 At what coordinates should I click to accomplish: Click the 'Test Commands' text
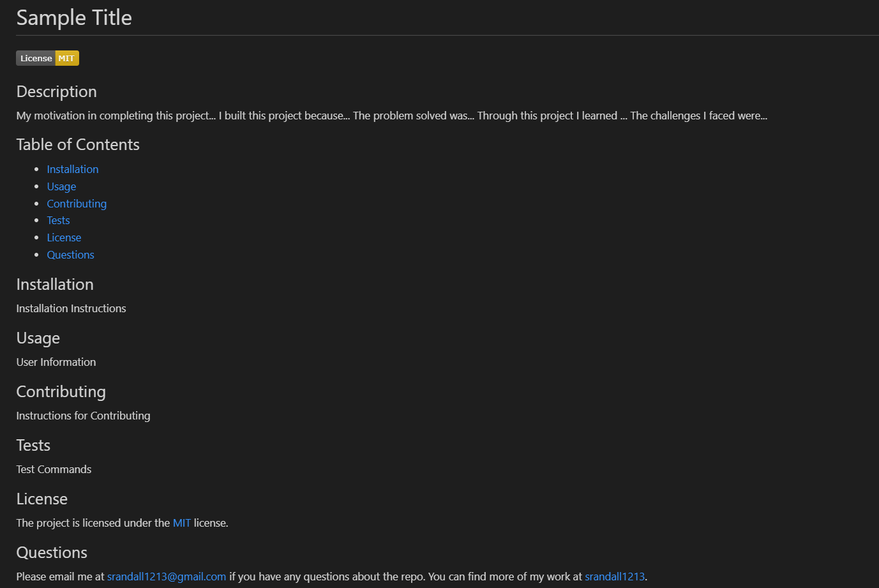pos(54,469)
